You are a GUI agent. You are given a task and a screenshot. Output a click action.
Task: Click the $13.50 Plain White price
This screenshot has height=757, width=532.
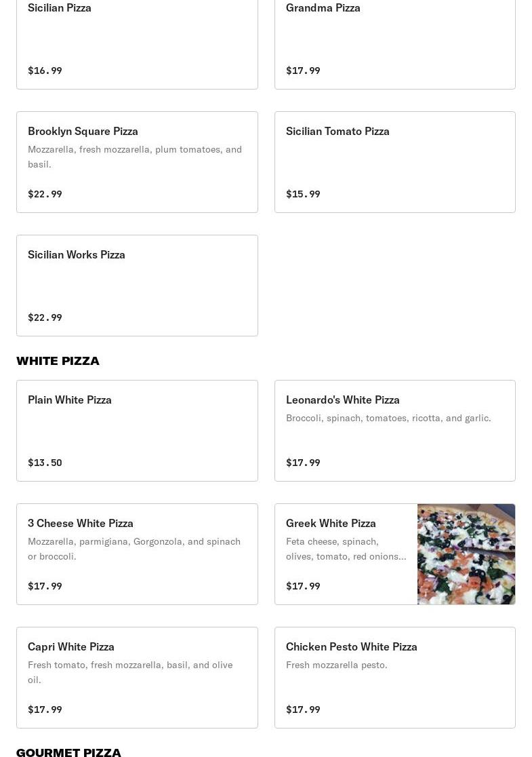[45, 463]
